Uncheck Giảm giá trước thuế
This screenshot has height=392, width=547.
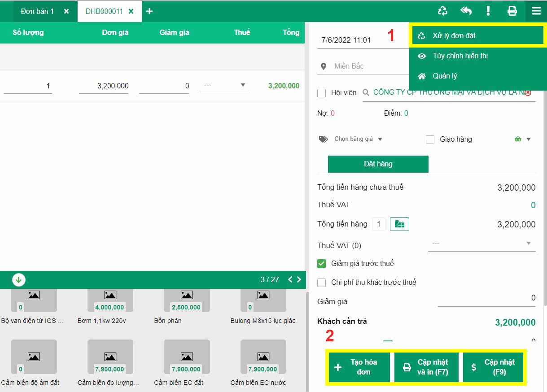click(321, 264)
